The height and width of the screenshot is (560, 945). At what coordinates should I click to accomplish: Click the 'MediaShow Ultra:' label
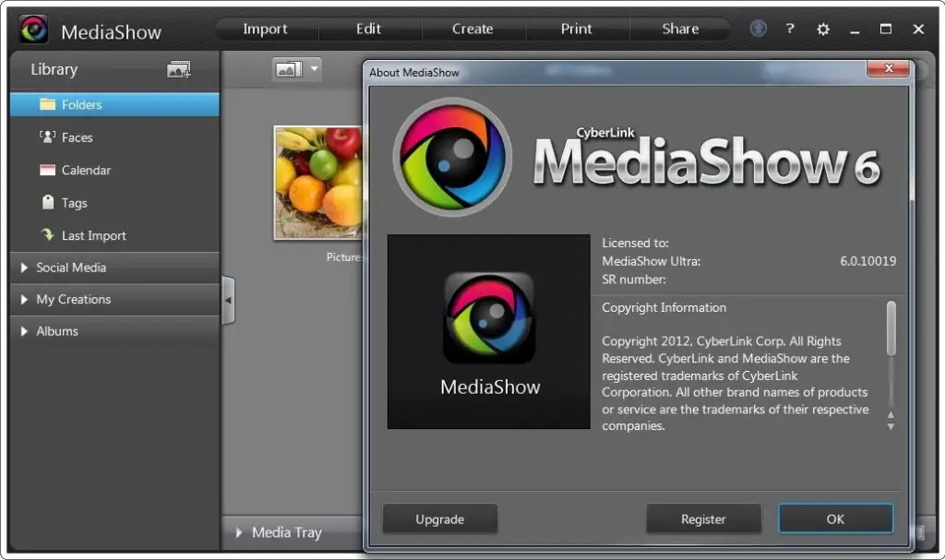[x=651, y=262]
